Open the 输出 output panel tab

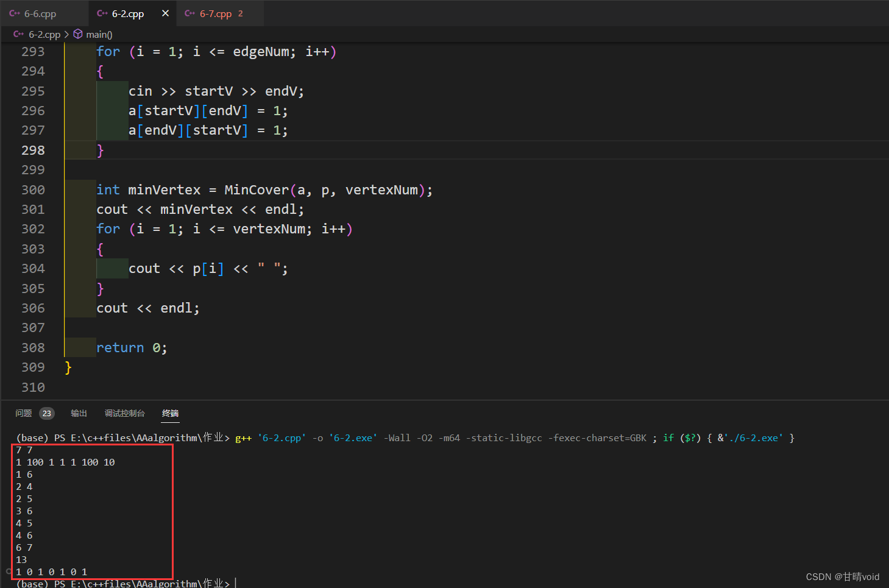pyautogui.click(x=79, y=413)
